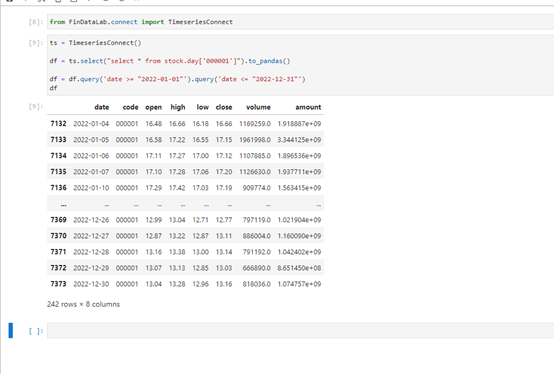Click the '[ ]:' empty cell prompt
This screenshot has height=374, width=554.
pyautogui.click(x=36, y=331)
